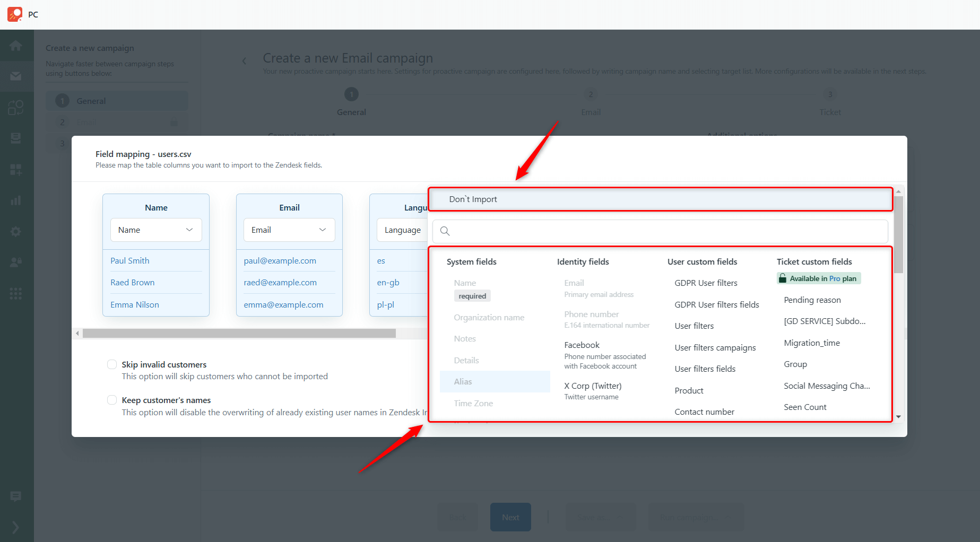Image resolution: width=980 pixels, height=542 pixels.
Task: Enable Skip invalid customers checkbox
Action: coord(112,364)
